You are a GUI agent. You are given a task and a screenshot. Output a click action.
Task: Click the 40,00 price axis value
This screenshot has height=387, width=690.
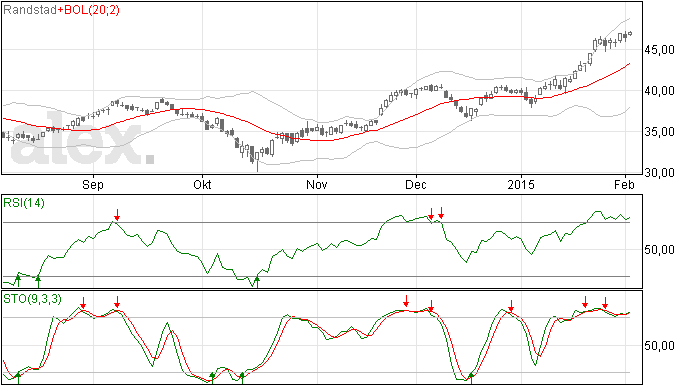659,91
